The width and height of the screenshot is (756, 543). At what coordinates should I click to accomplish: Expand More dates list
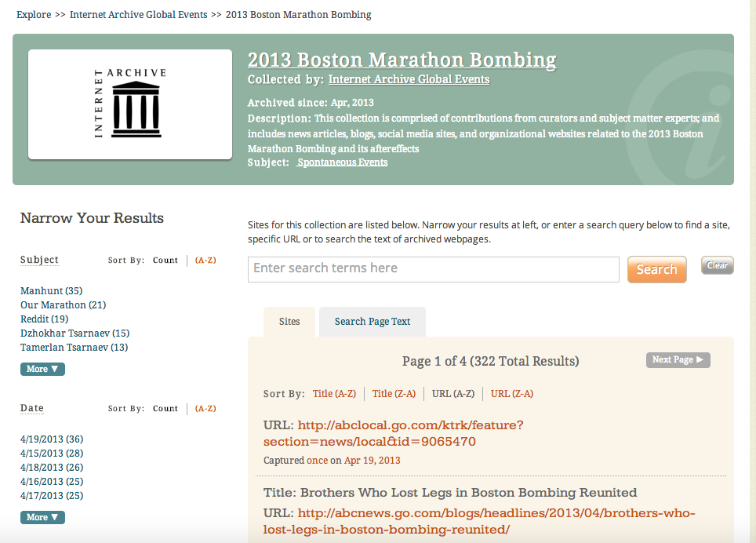click(42, 517)
